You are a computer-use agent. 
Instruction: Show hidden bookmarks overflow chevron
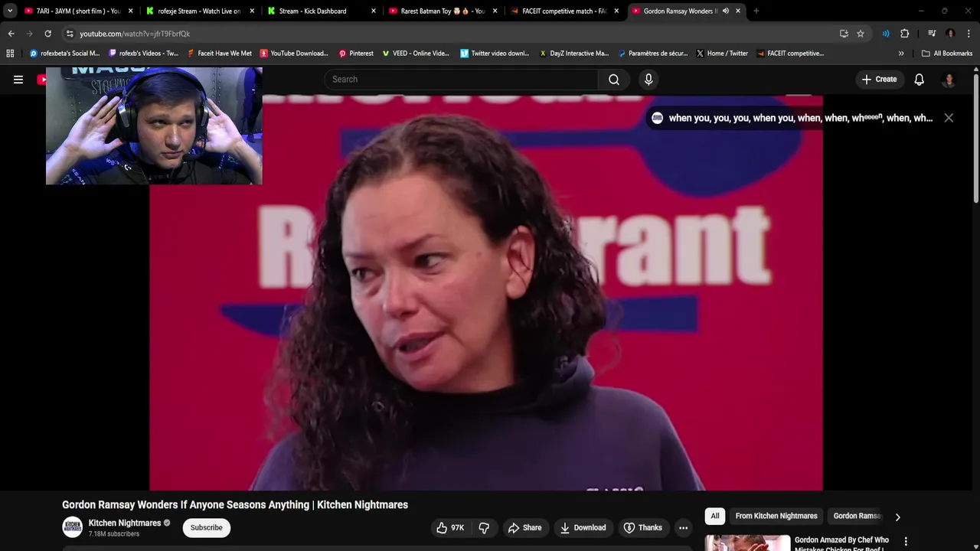tap(901, 54)
